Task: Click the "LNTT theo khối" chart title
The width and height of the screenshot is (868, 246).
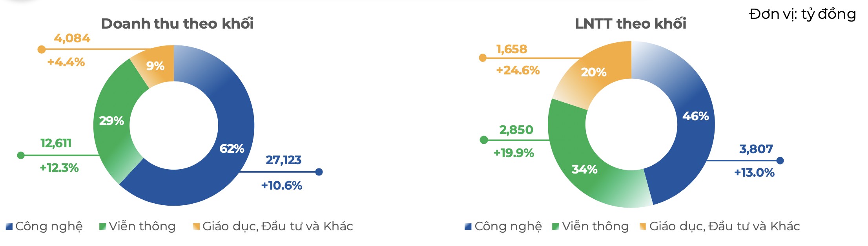Action: point(631,24)
